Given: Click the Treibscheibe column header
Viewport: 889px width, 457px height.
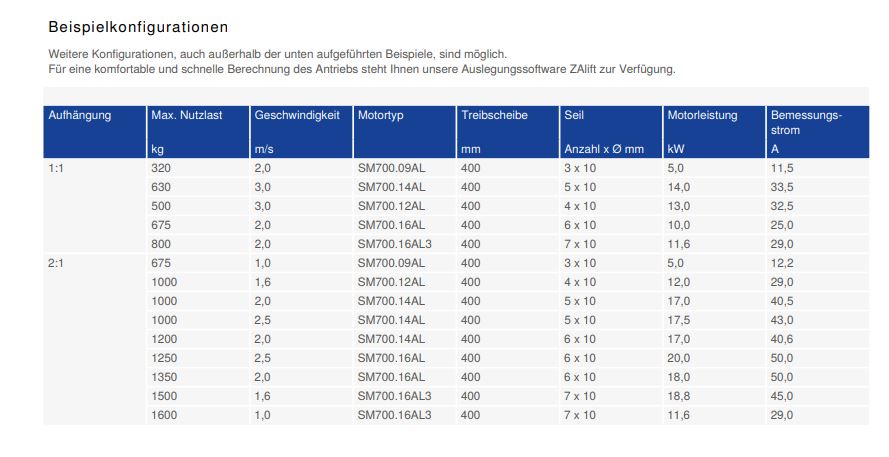Looking at the screenshot, I should point(507,132).
